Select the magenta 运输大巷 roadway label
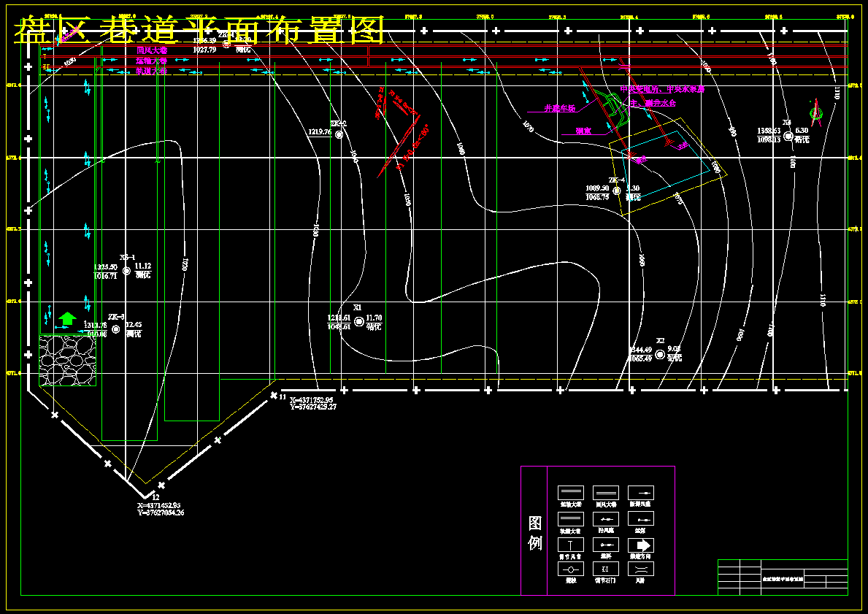Viewport: 868px width, 614px height. pos(152,61)
